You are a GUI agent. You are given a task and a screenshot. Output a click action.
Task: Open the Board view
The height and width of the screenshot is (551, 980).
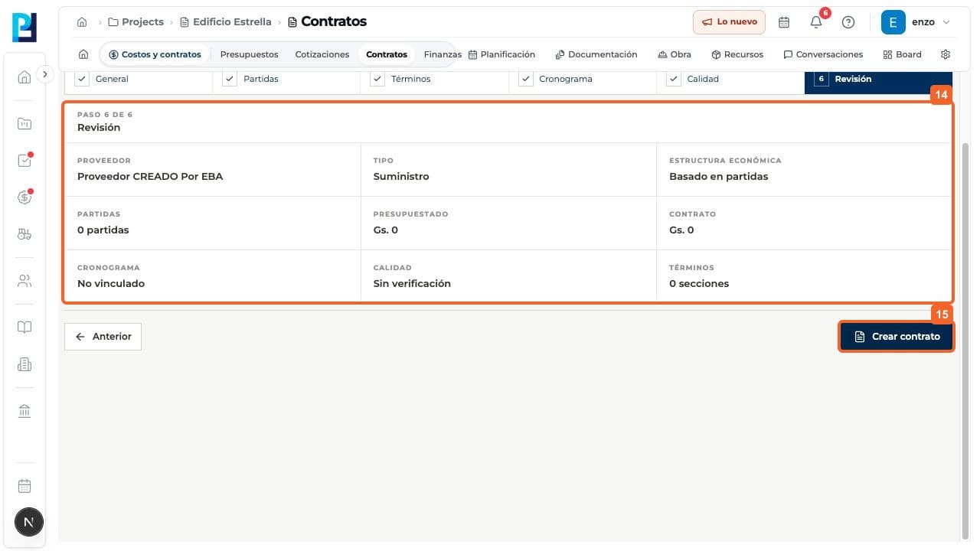(903, 54)
